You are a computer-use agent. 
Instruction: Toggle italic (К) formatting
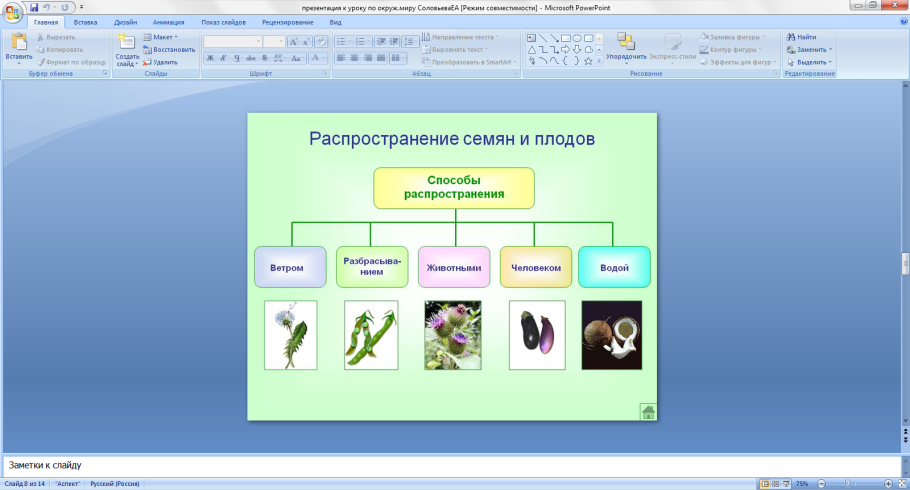[223, 59]
